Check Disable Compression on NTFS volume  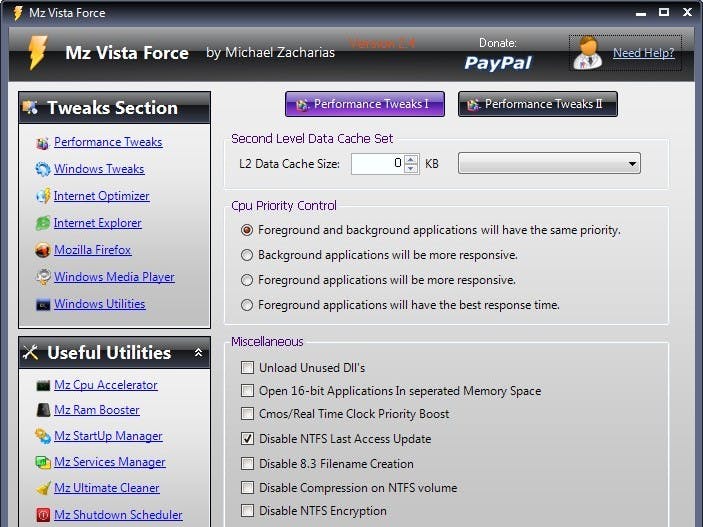(x=247, y=488)
